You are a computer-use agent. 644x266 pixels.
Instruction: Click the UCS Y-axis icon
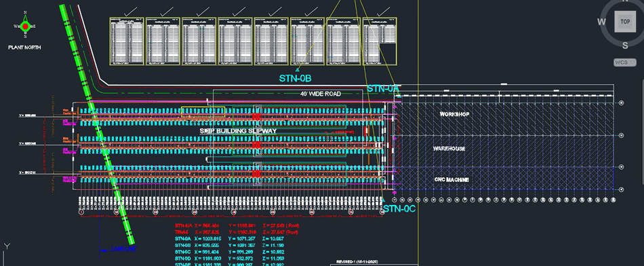click(x=6, y=246)
